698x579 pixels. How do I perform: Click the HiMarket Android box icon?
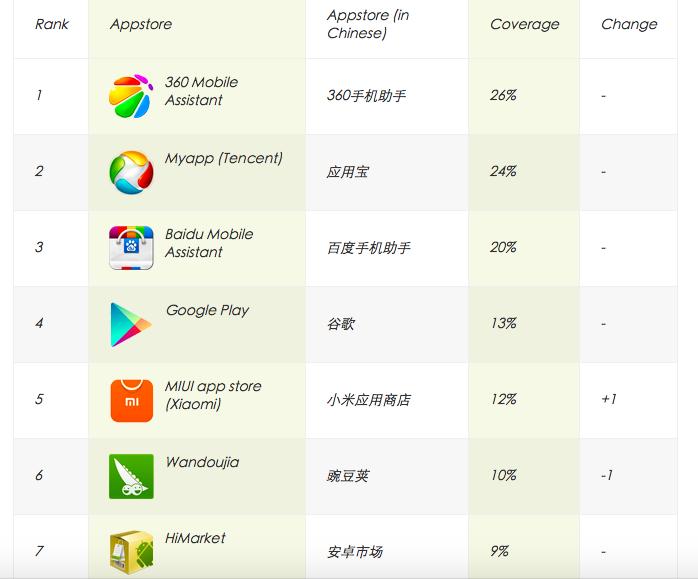click(x=131, y=552)
